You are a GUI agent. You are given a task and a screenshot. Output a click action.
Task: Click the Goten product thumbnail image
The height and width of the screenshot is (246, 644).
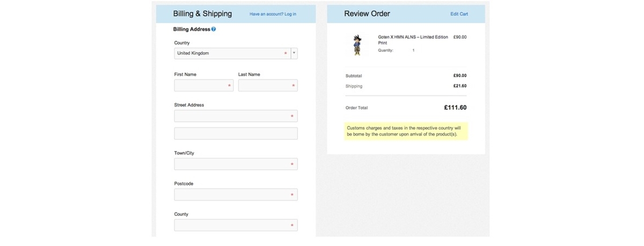pos(357,45)
